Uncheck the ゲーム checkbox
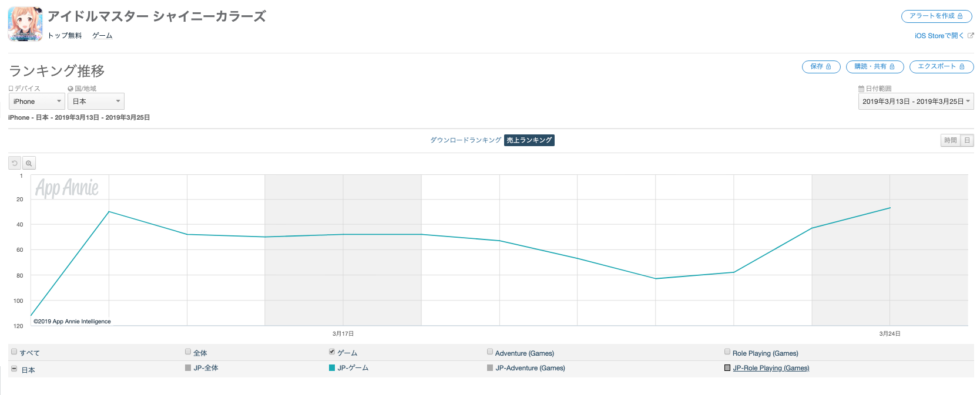This screenshot has width=980, height=395. point(332,352)
